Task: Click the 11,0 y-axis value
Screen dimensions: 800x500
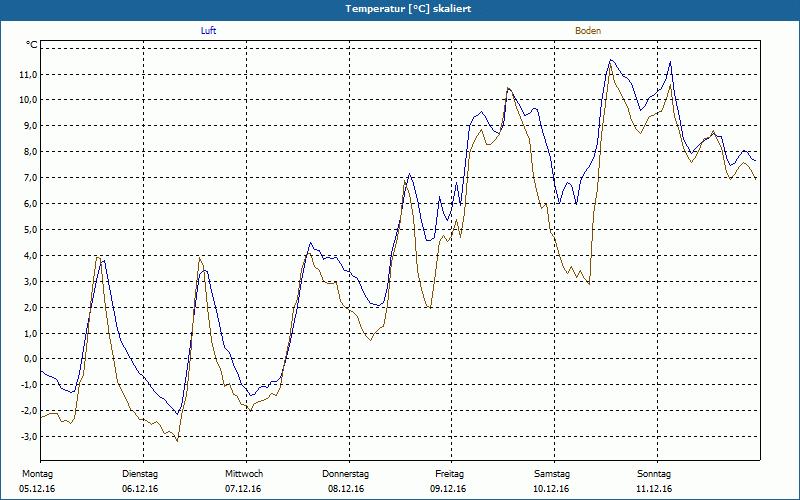Action: 28,74
